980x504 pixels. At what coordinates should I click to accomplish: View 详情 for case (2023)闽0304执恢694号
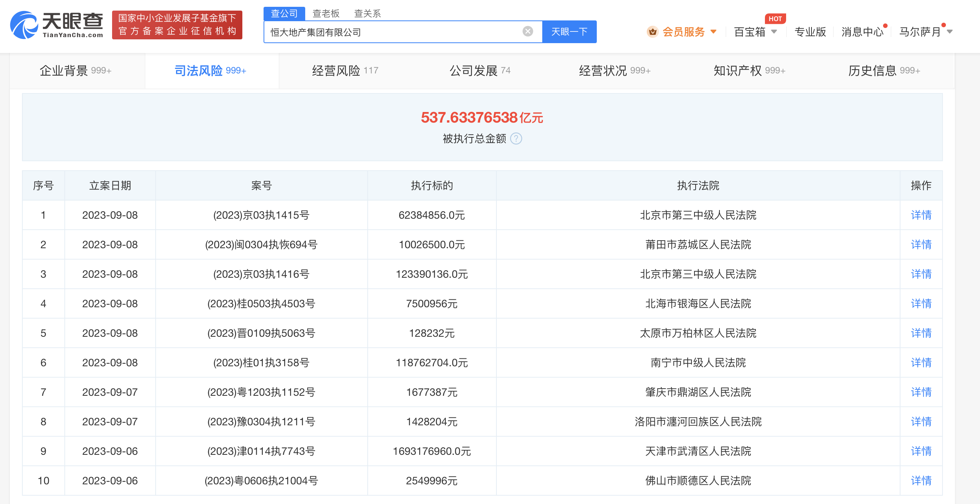pyautogui.click(x=921, y=244)
